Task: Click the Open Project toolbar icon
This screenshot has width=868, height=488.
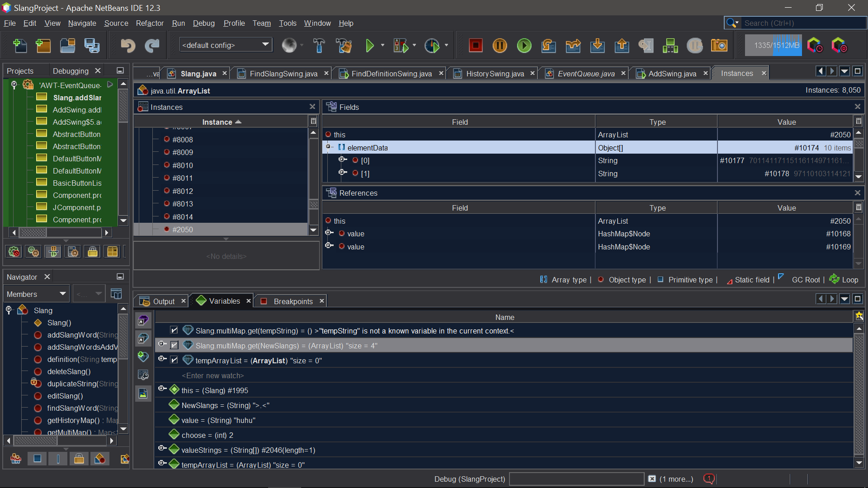Action: [68, 46]
